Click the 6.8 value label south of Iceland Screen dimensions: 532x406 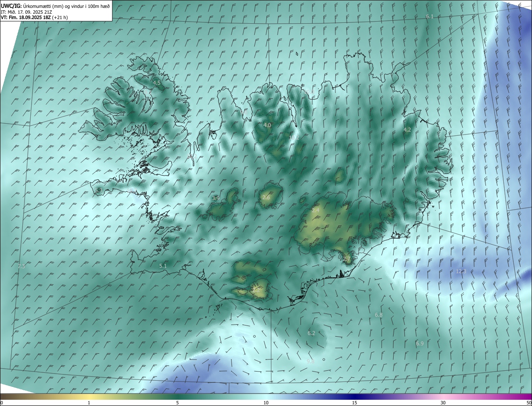pyautogui.click(x=379, y=315)
